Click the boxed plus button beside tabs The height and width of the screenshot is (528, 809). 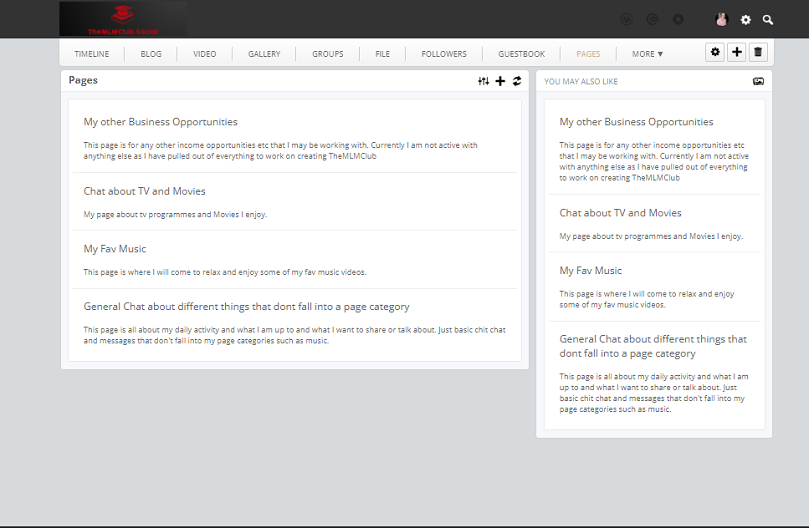pos(736,52)
